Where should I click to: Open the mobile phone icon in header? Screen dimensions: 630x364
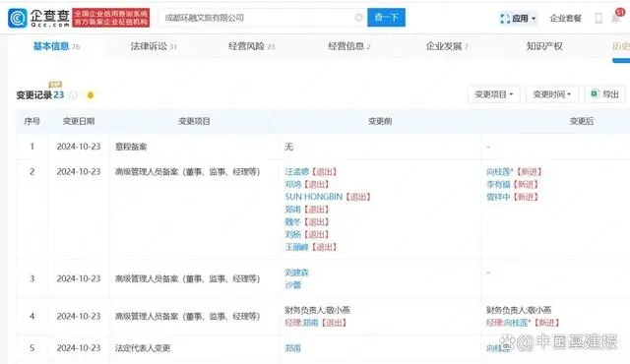click(598, 18)
